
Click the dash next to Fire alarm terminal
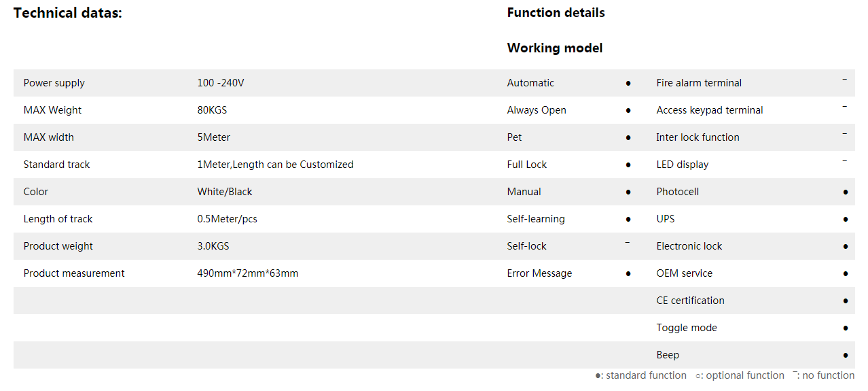tap(844, 80)
